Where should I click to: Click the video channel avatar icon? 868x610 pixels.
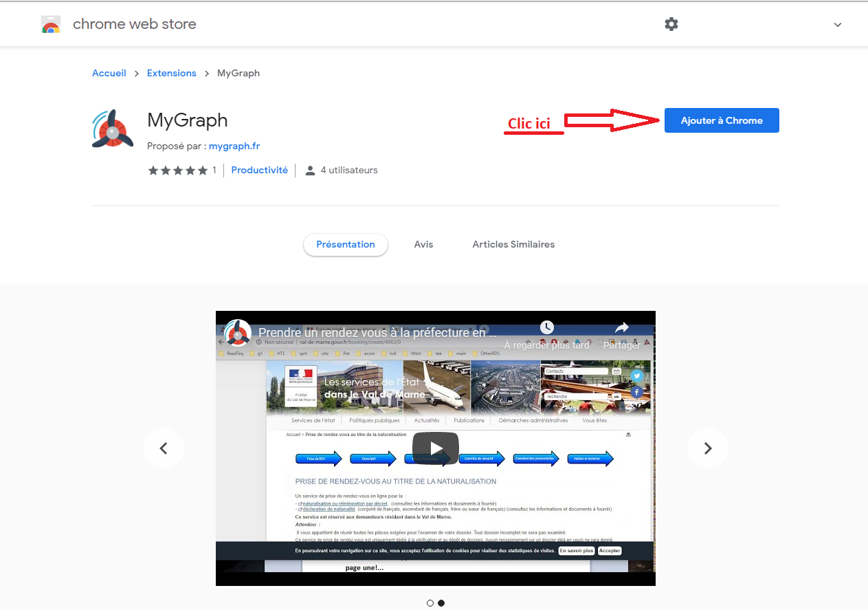pos(238,332)
